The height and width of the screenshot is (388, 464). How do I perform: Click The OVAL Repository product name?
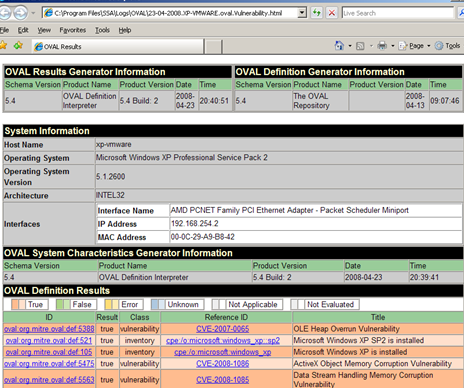tap(311, 101)
